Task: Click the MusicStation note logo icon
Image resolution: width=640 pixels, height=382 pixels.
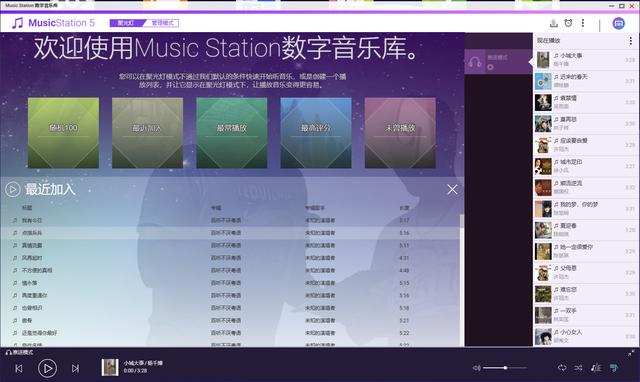Action: coord(18,23)
